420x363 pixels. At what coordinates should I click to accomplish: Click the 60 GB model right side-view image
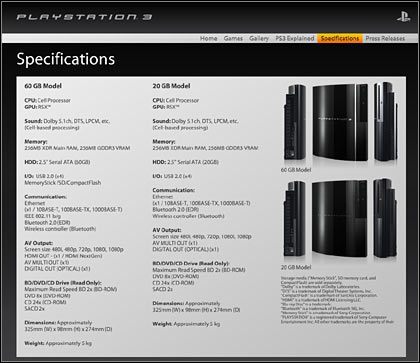[x=385, y=121]
